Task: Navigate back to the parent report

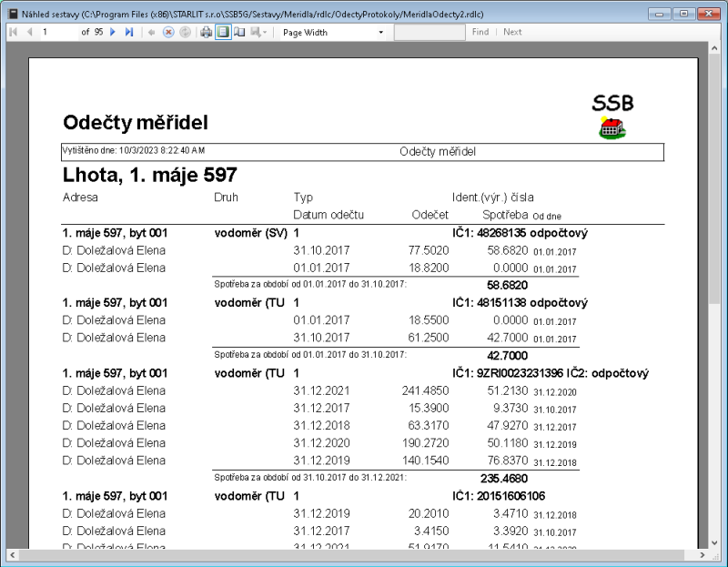Action: pyautogui.click(x=152, y=32)
